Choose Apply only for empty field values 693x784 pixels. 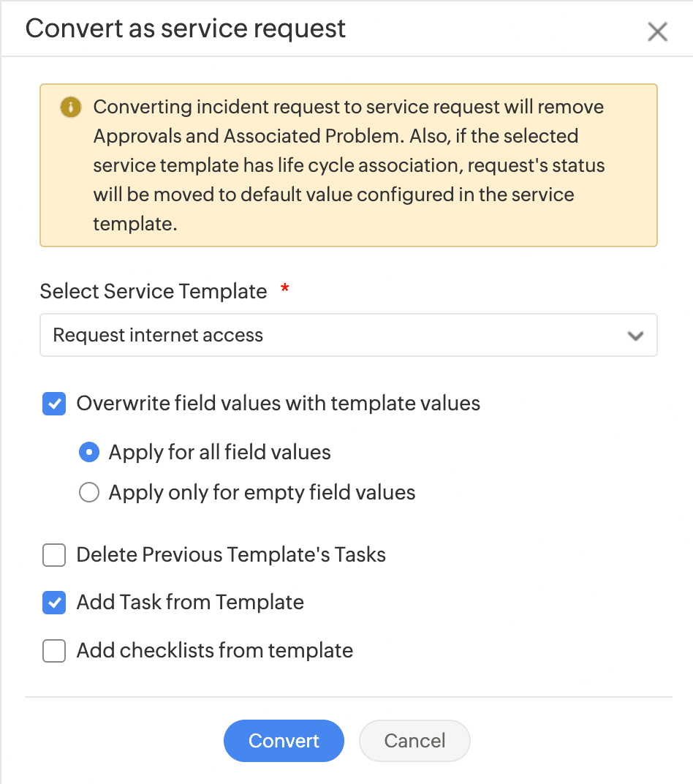tap(89, 493)
